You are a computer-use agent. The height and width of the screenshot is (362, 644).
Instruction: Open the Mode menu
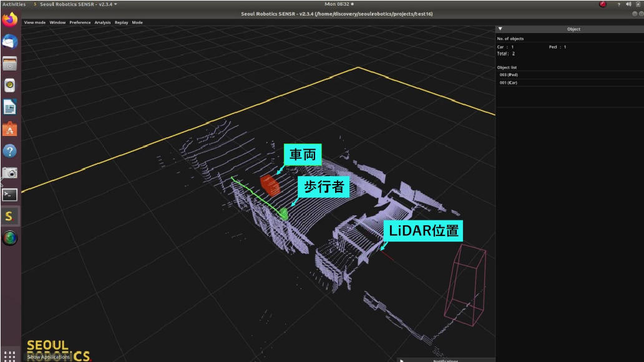tap(137, 22)
